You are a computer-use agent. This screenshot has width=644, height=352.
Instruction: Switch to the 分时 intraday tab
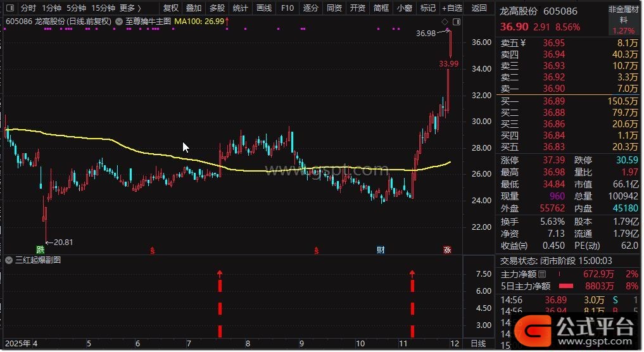28,8
